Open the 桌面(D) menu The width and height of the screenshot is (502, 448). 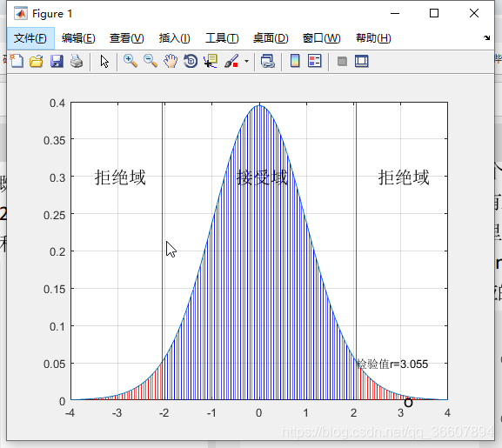271,38
